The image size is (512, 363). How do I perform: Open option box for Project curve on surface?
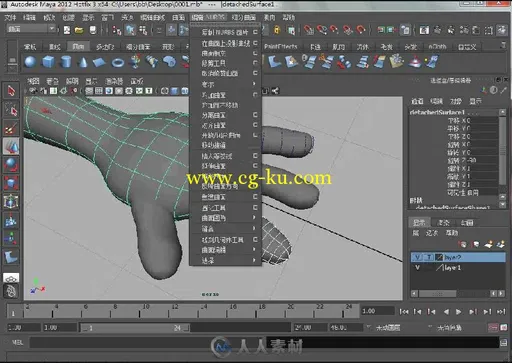tap(255, 43)
